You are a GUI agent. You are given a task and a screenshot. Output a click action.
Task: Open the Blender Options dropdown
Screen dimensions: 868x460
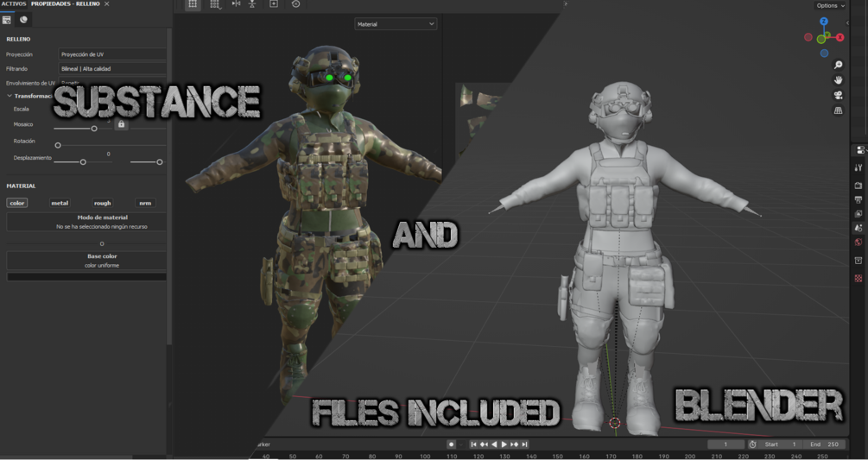pos(830,5)
